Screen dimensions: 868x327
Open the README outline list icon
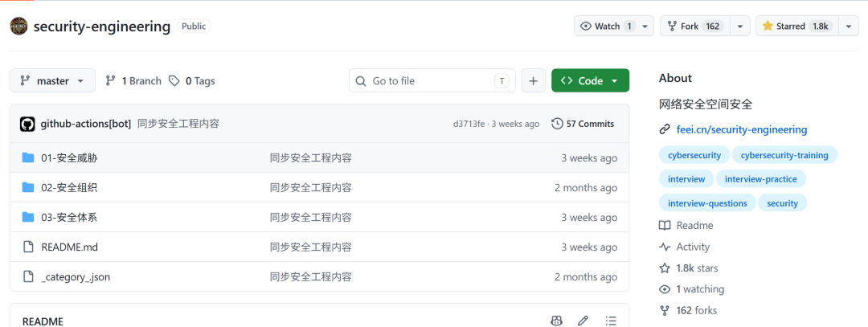coord(611,321)
